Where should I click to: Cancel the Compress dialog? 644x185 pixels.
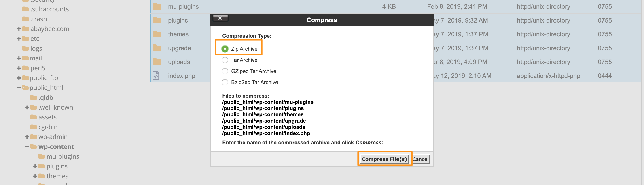point(420,159)
